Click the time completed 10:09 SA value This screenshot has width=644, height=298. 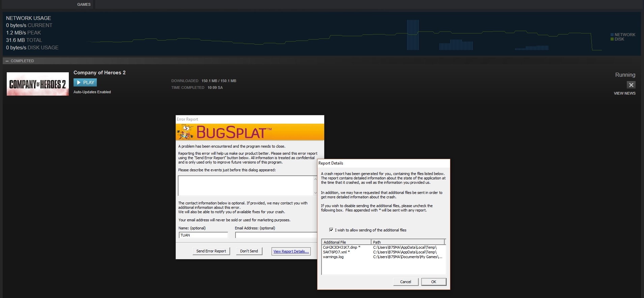tap(215, 88)
